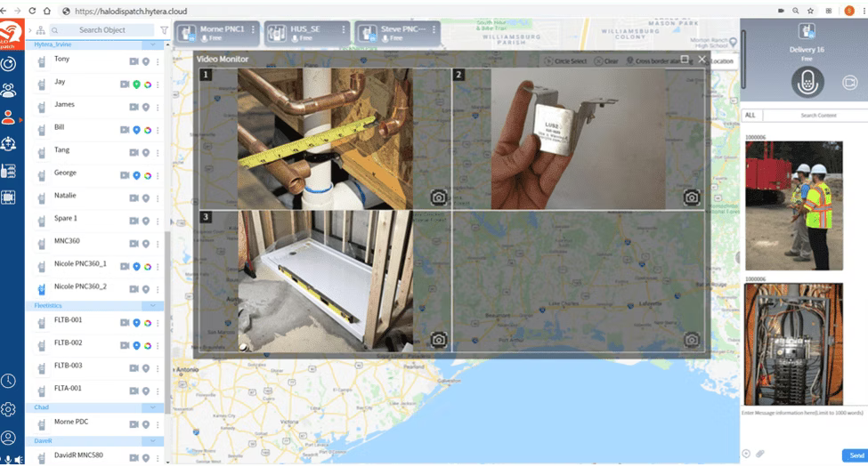Locate FLTB-001 with blue map pin
This screenshot has height=467, width=868.
pos(137,323)
